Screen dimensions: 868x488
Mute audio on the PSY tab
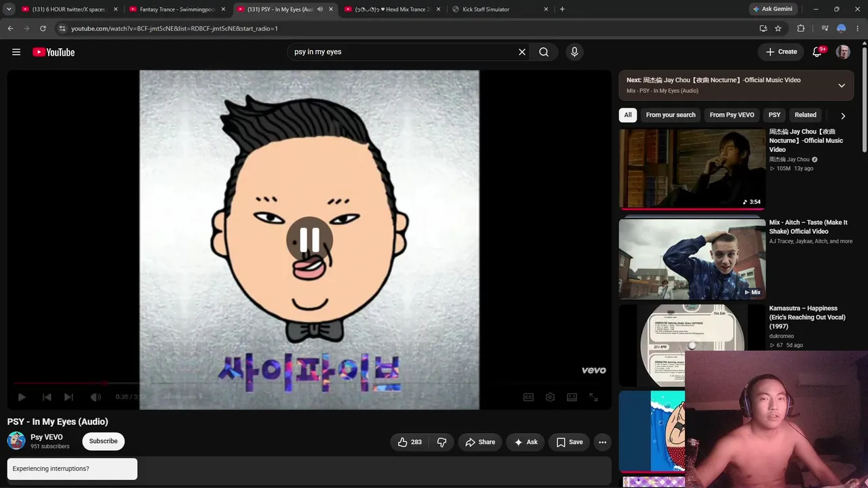pos(320,9)
